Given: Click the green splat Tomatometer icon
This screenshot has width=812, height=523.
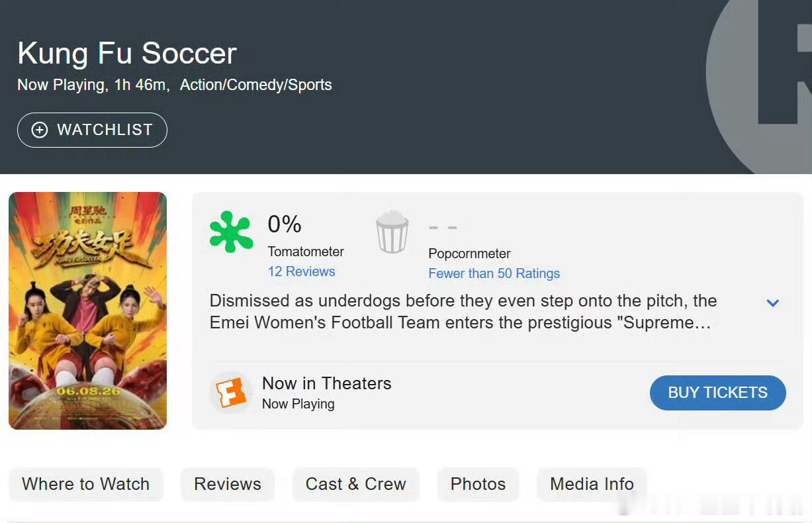Looking at the screenshot, I should click(x=231, y=232).
